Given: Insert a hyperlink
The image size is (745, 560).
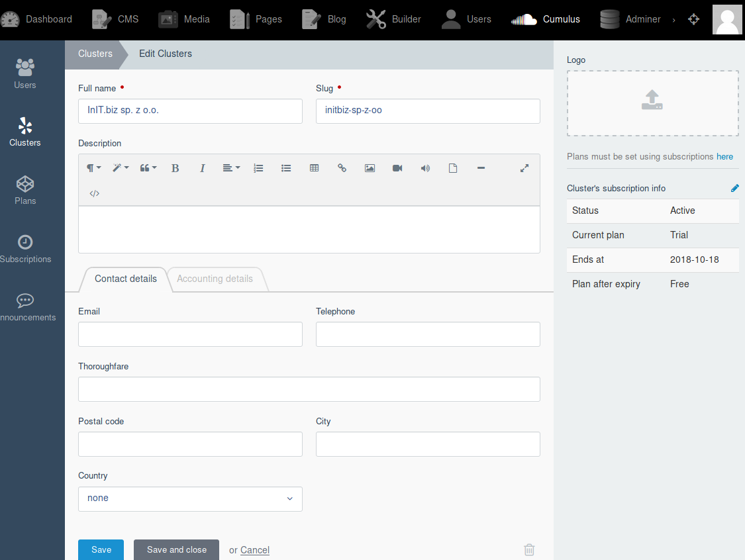Looking at the screenshot, I should (x=342, y=168).
